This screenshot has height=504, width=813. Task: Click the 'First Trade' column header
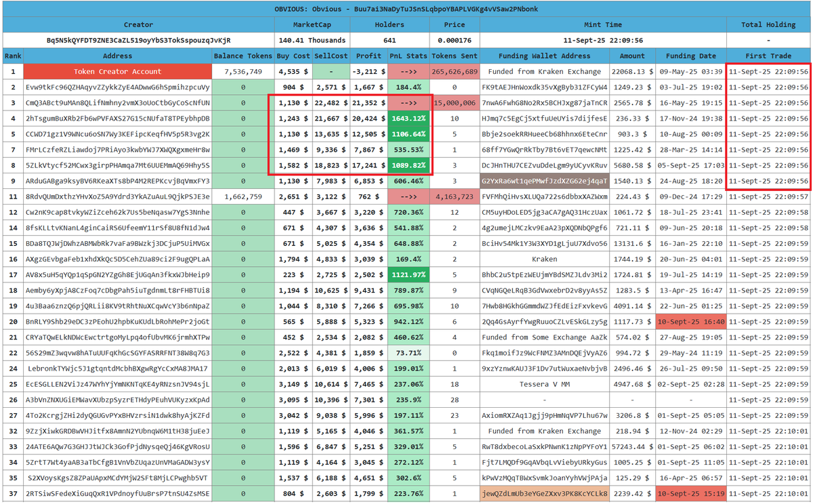(768, 56)
